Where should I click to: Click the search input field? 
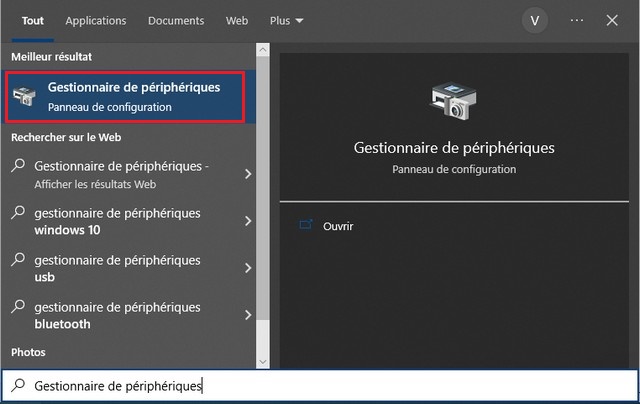click(x=320, y=386)
